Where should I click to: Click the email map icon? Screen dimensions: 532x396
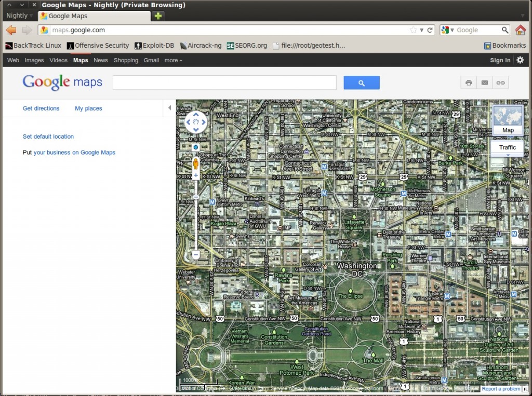click(484, 82)
